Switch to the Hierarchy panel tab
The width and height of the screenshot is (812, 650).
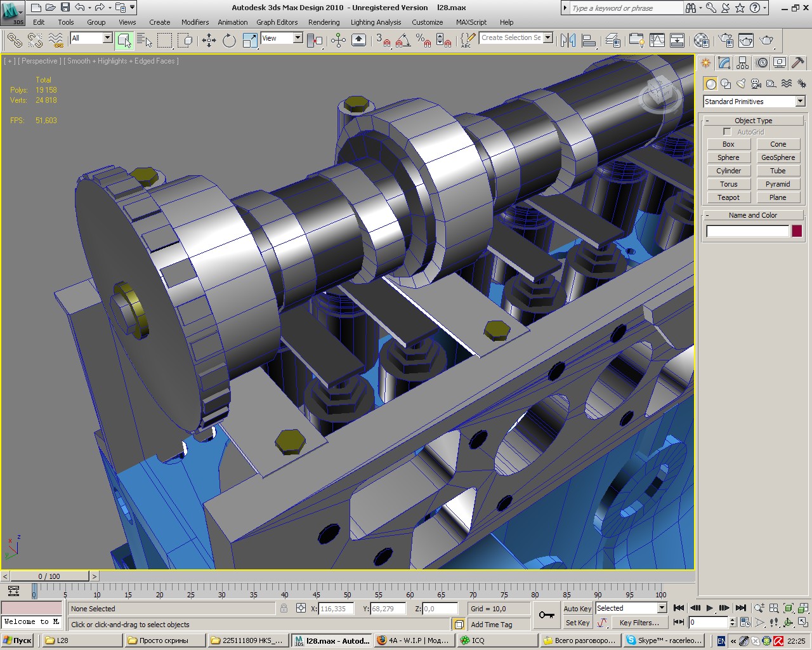pyautogui.click(x=743, y=63)
